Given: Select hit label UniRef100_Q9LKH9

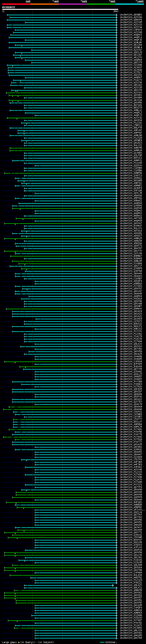Looking at the screenshot, I should (x=131, y=565).
